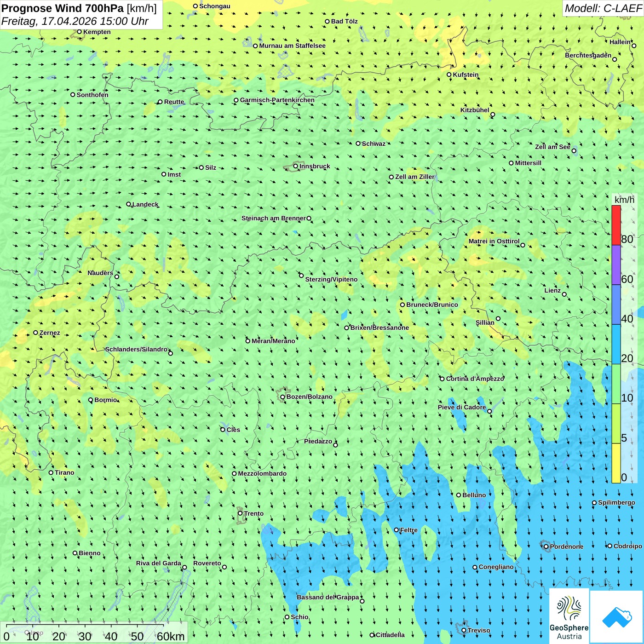Click the yellow 0 km/h legend color
This screenshot has height=644, width=644.
click(x=616, y=463)
